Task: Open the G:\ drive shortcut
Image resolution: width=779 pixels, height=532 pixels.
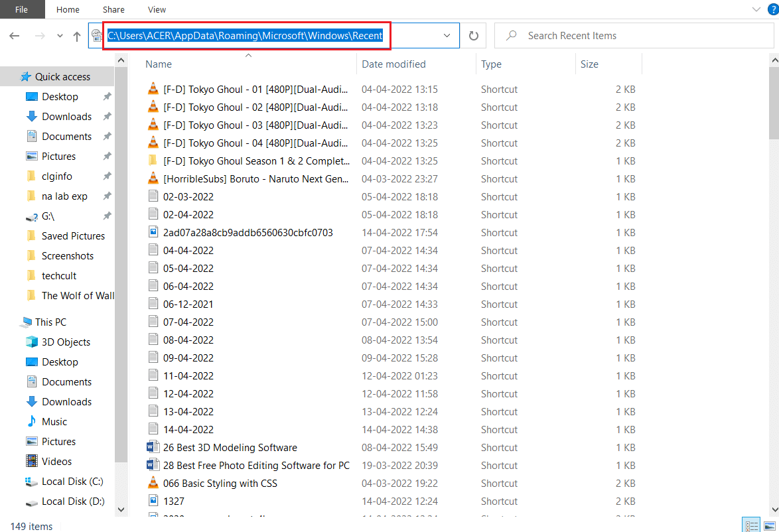Action: (48, 216)
